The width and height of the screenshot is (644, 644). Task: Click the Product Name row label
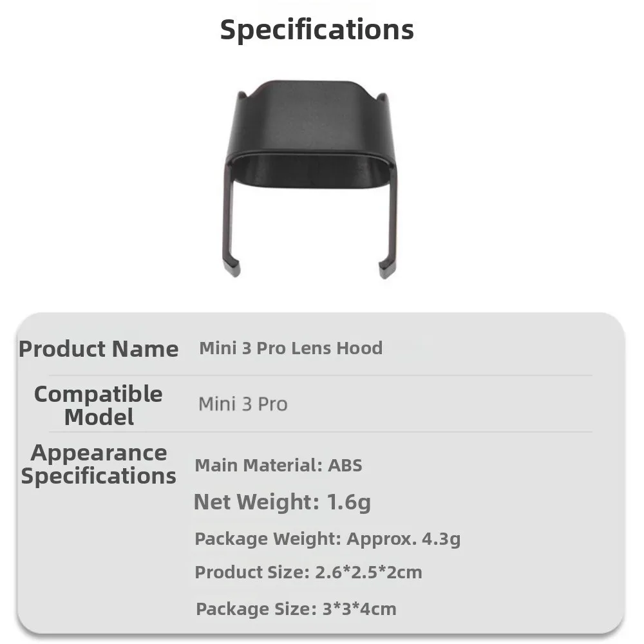tap(99, 349)
